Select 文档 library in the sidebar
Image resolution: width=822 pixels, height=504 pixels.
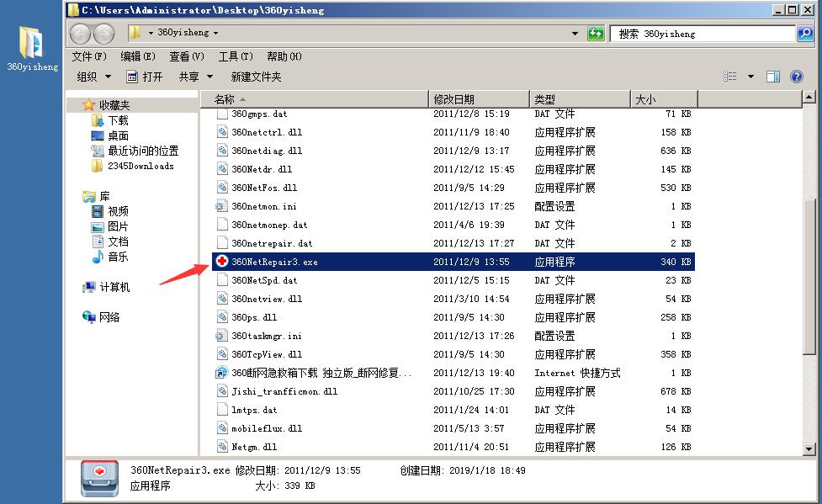point(118,241)
